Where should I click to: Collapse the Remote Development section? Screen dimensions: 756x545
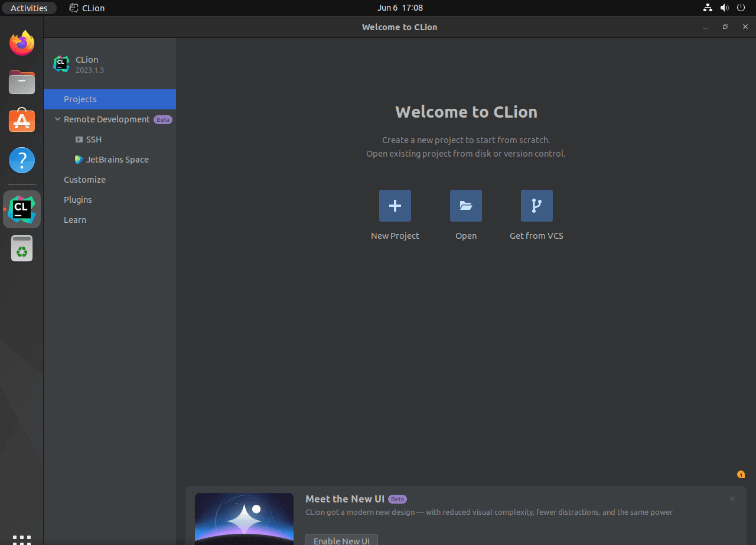tap(57, 119)
